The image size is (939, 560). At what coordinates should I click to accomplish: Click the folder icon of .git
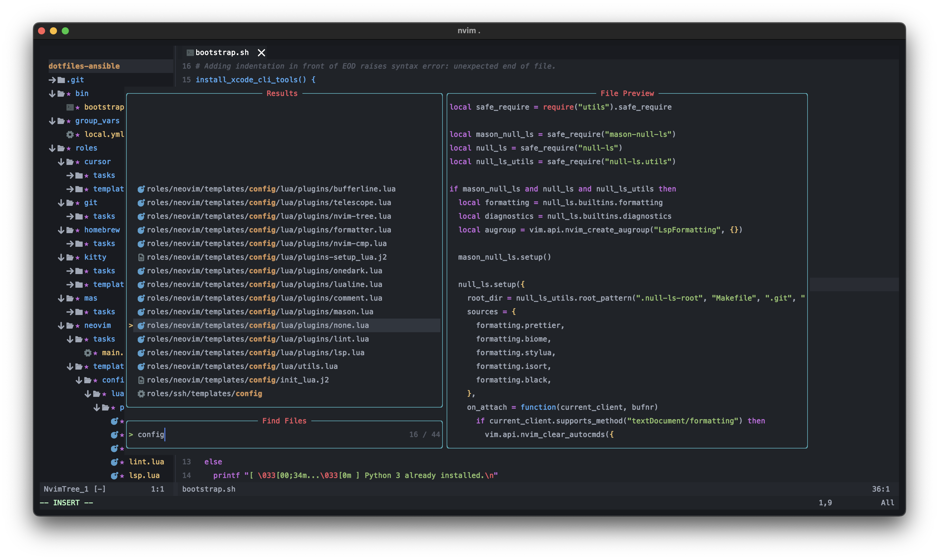click(61, 79)
